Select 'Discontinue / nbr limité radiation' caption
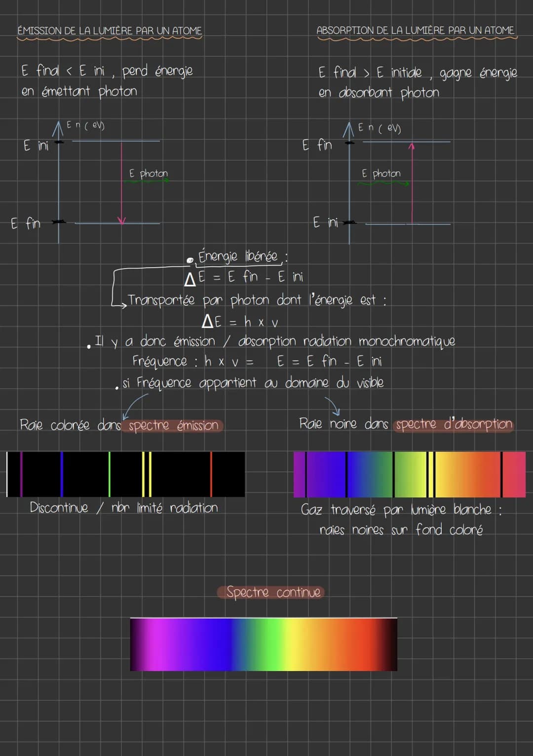The image size is (533, 756). [124, 508]
